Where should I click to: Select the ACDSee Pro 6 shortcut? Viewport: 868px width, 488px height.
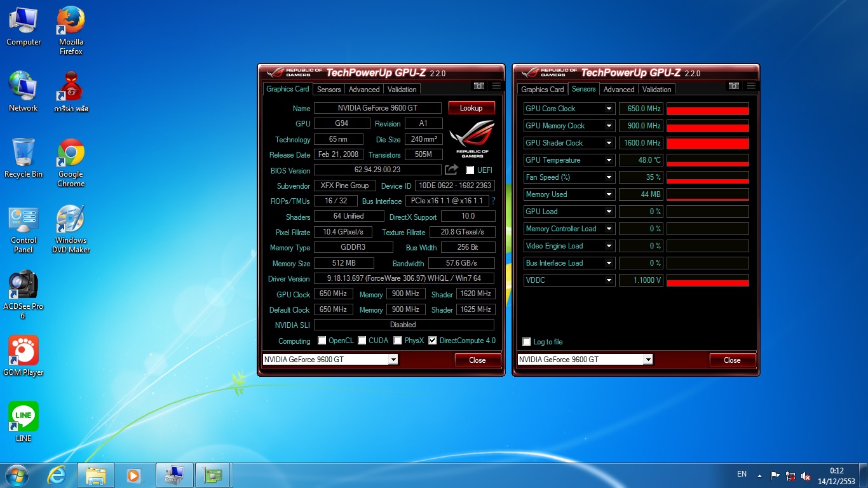click(x=24, y=295)
